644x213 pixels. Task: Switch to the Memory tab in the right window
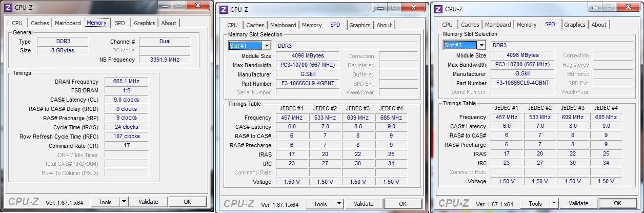[527, 25]
